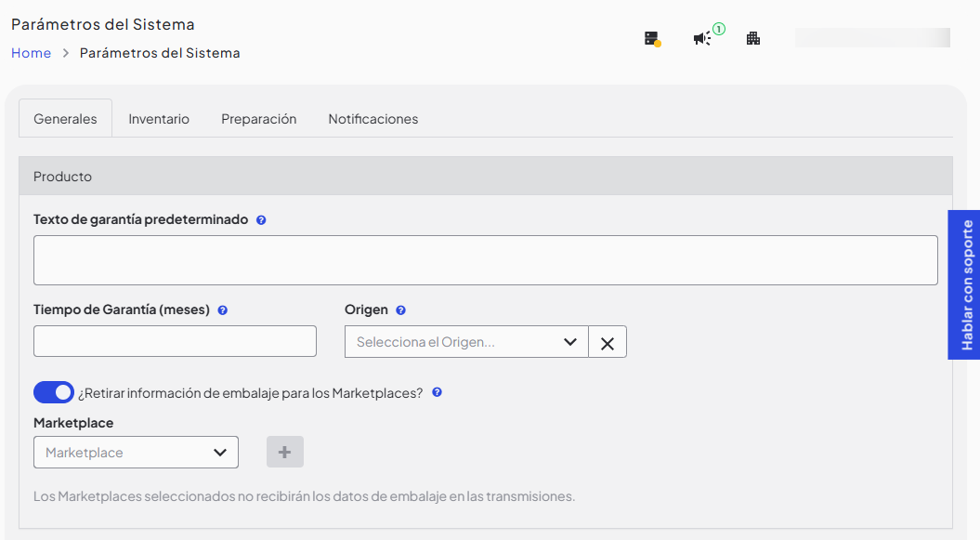Show help icon next to Origen
This screenshot has width=980, height=540.
[x=400, y=310]
